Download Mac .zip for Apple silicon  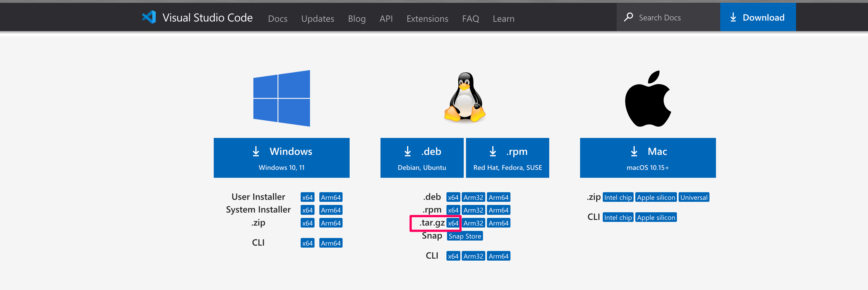(x=656, y=197)
